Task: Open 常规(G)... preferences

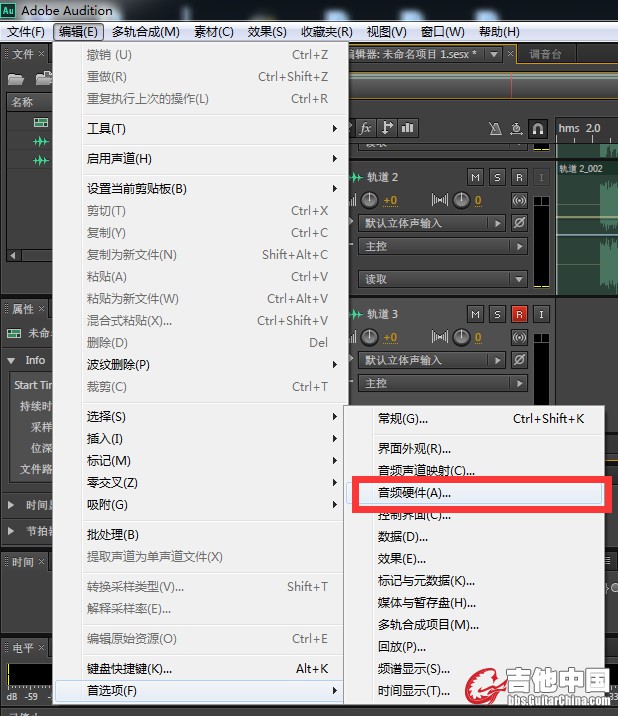Action: point(475,419)
